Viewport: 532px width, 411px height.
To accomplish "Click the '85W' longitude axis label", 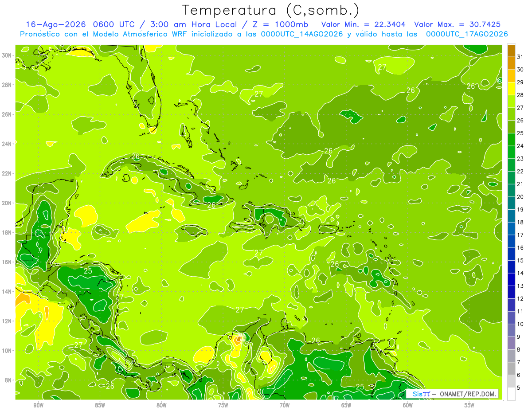I will [x=100, y=405].
